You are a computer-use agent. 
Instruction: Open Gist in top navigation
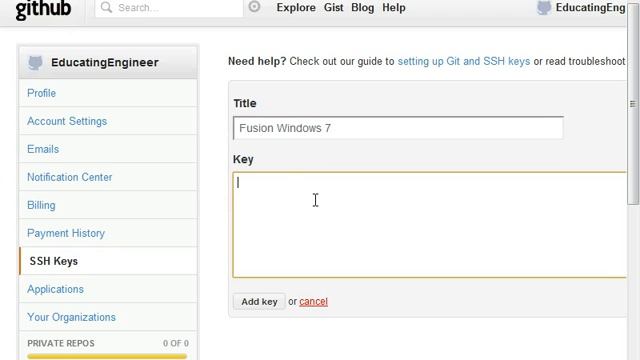click(333, 8)
